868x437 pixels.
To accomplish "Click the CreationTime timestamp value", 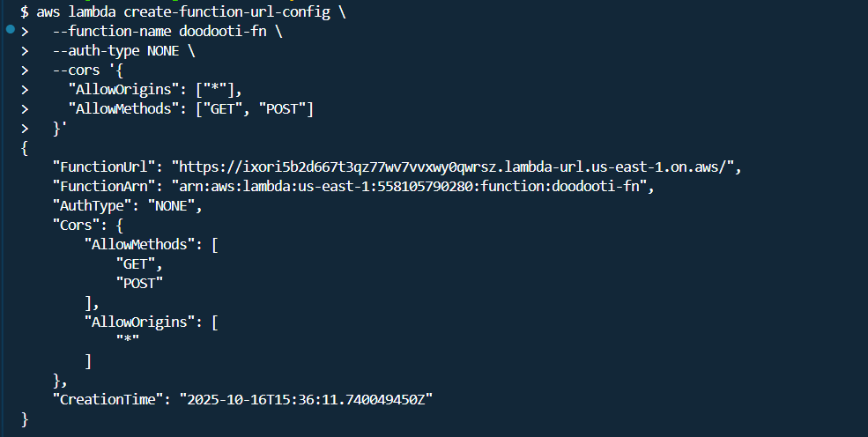I will pos(307,399).
